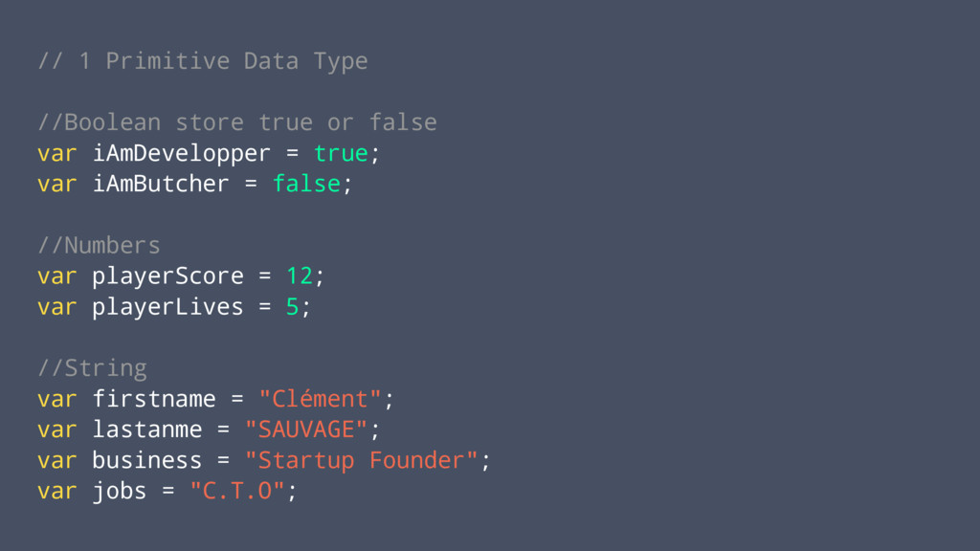Select the iAmDevelopper variable name
Viewport: 980px width, 551px height.
click(x=181, y=154)
